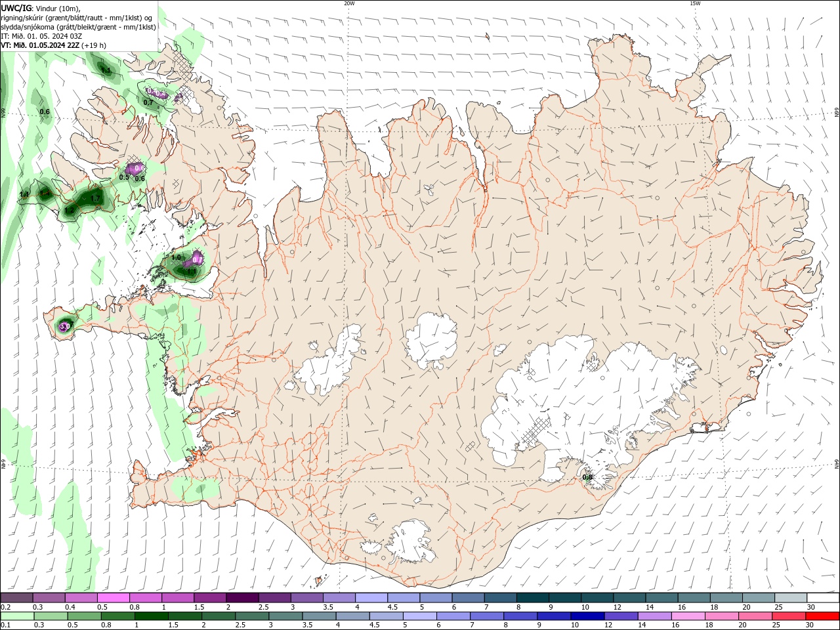Select the 1.7 precipitation value on the map
This screenshot has width=840, height=630.
[x=95, y=199]
